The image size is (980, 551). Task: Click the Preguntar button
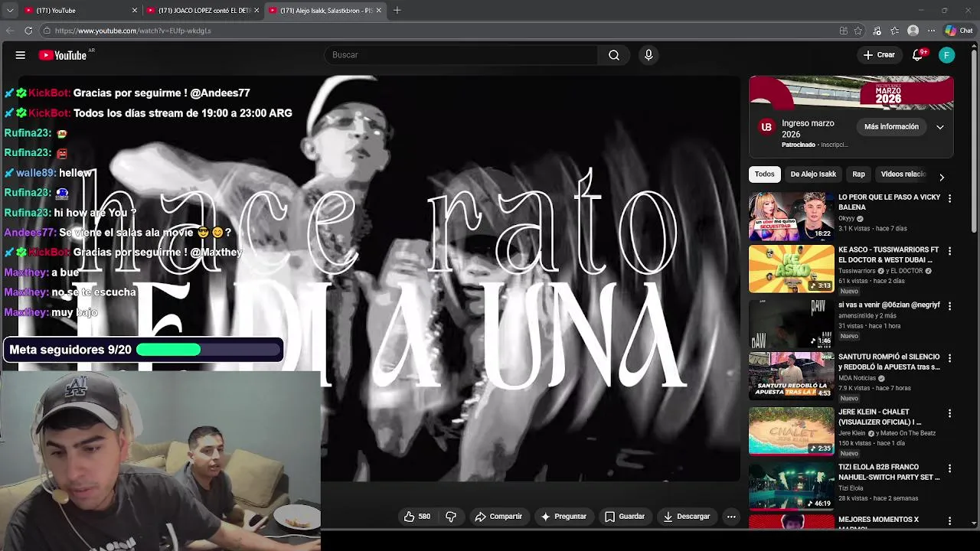point(563,517)
